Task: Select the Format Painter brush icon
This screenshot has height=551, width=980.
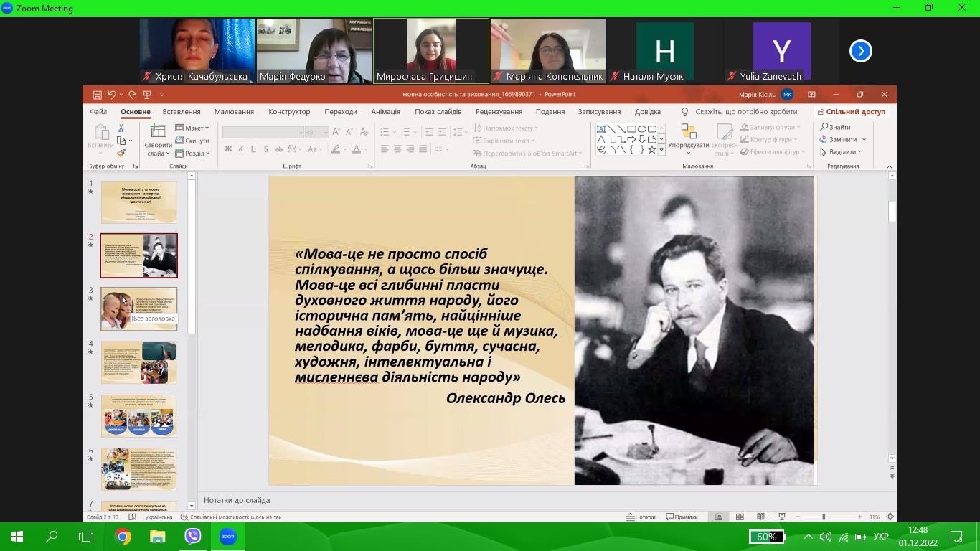Action: (121, 153)
